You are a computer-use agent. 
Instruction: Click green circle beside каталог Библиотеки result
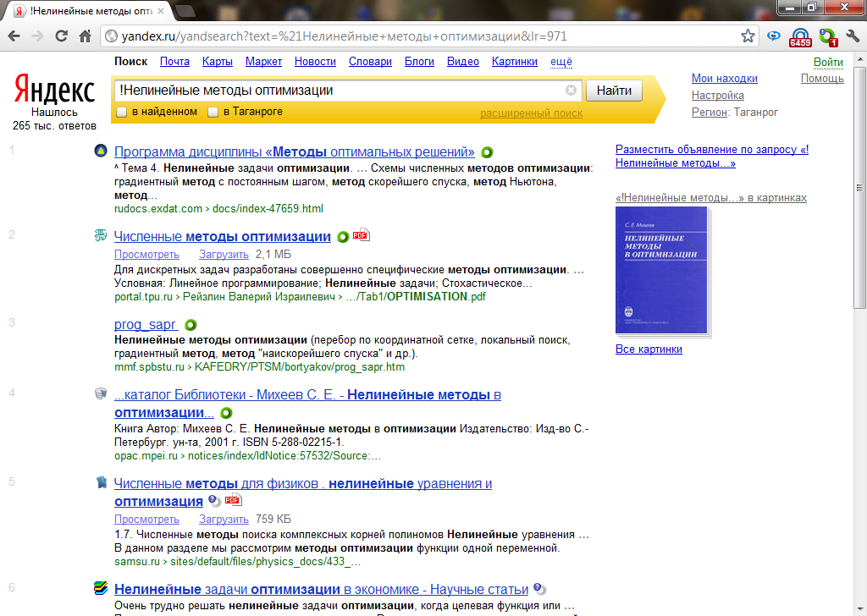click(226, 413)
